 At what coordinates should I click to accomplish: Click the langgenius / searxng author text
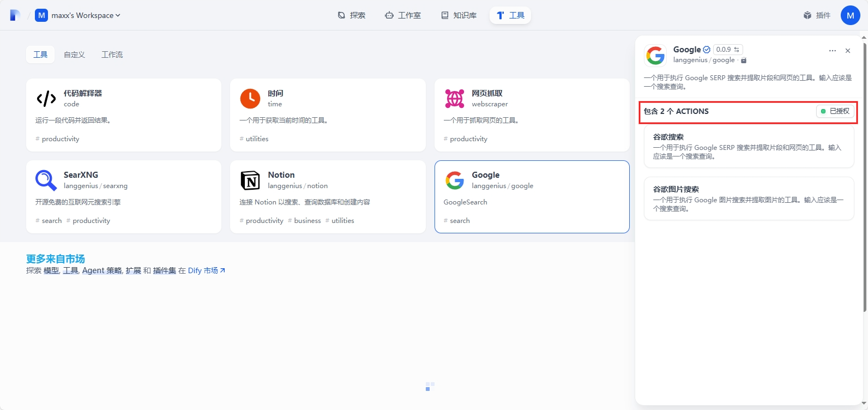pos(95,186)
